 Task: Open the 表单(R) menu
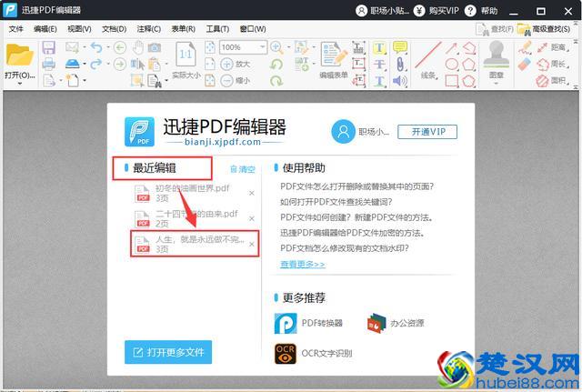click(184, 29)
